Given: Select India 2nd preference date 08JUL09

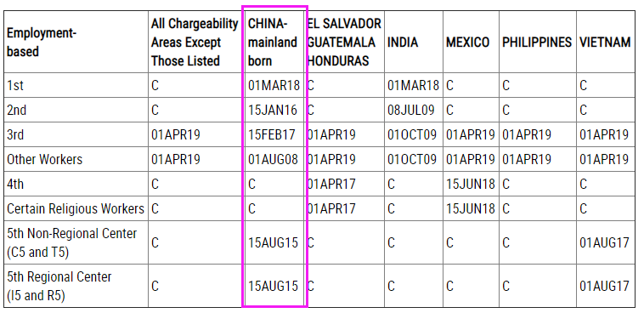Looking at the screenshot, I should click(411, 111).
